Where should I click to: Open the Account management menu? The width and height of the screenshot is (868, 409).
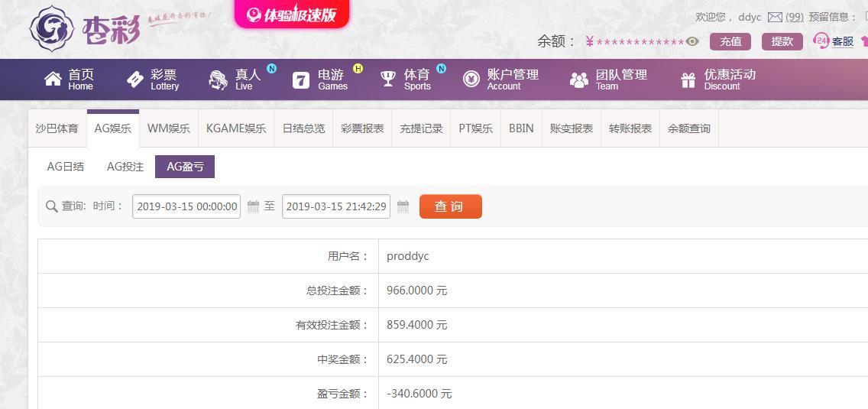(501, 80)
